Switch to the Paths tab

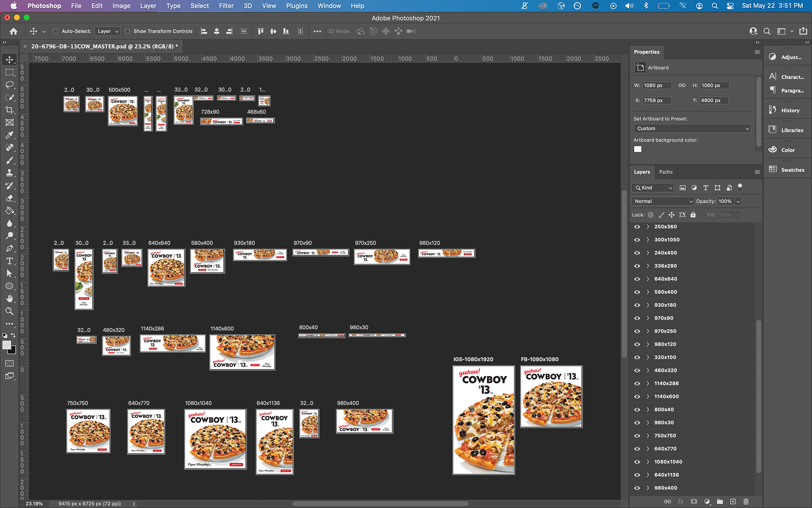(666, 172)
